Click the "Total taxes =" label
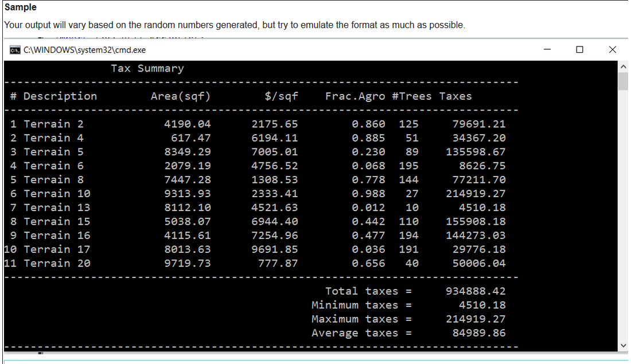Viewport: 631px width, 364px height. [x=368, y=291]
